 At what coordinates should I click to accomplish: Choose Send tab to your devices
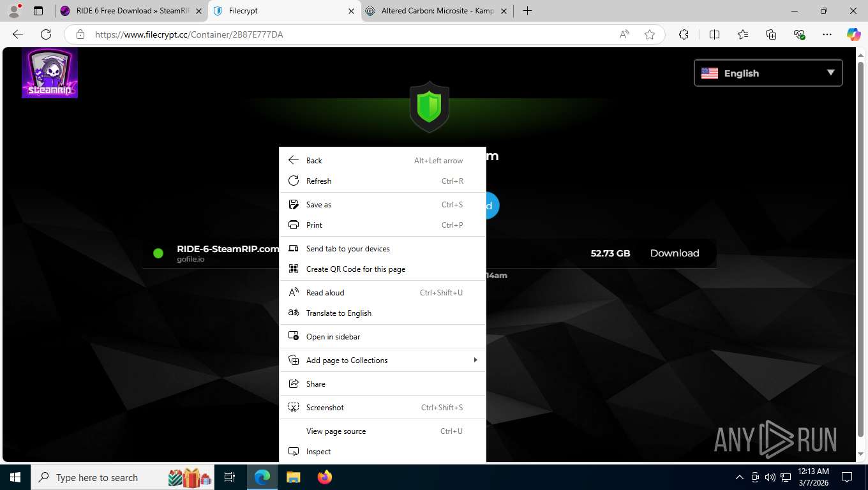(x=383, y=249)
